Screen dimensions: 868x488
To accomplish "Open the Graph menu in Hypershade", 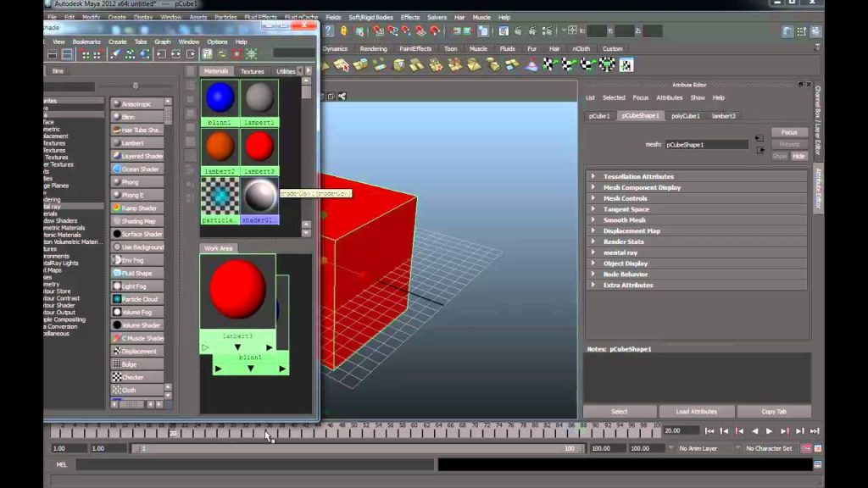I will (x=163, y=42).
